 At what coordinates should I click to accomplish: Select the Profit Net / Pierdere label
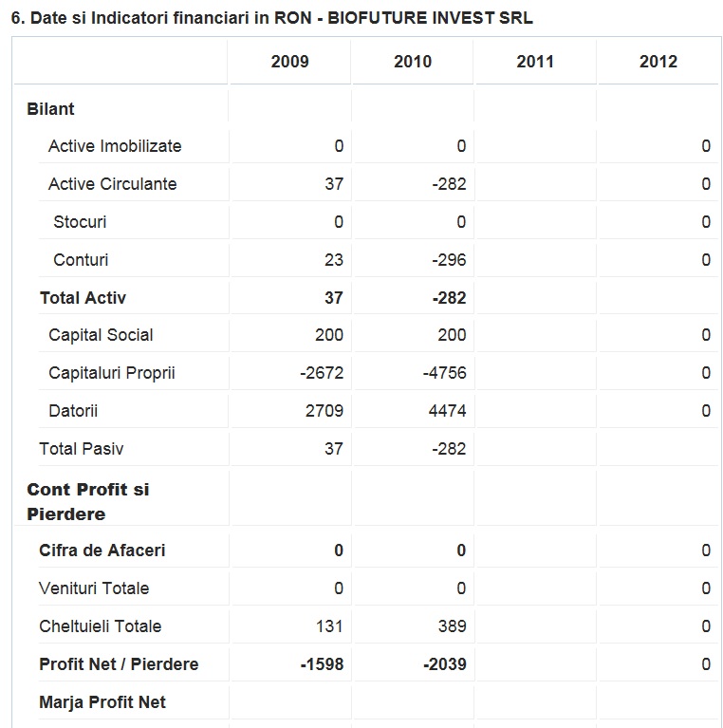tap(119, 664)
